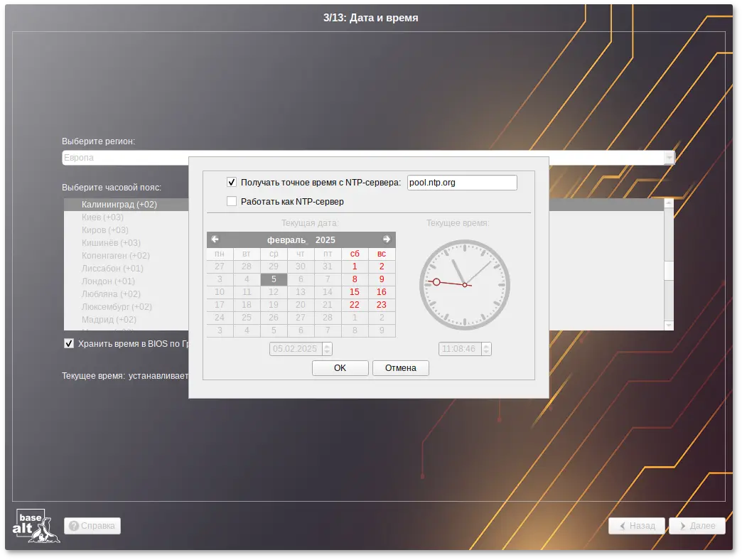Viewport: 742px width, 560px height.
Task: Click the Отмена cancel button
Action: 400,368
